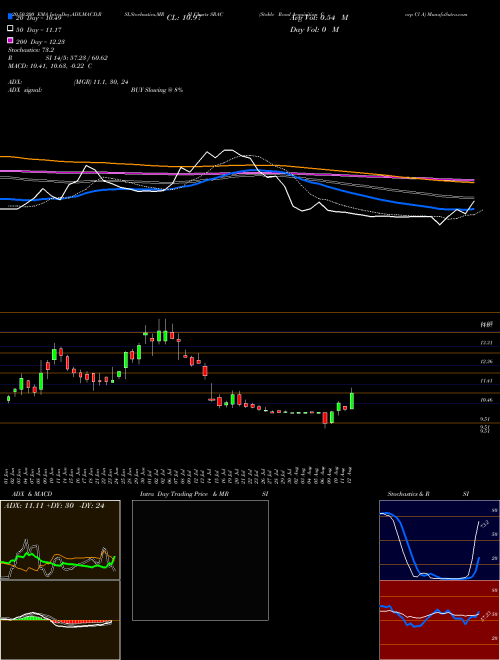This screenshot has height=660, width=500.
Task: Click the blue 20 Day legend swatch
Action: tap(10, 17)
